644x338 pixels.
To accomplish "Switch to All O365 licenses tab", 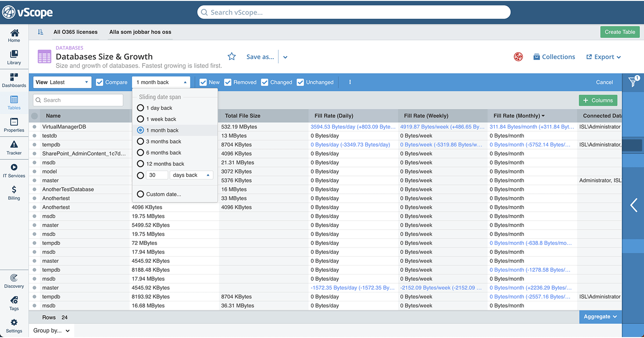I will tap(75, 32).
